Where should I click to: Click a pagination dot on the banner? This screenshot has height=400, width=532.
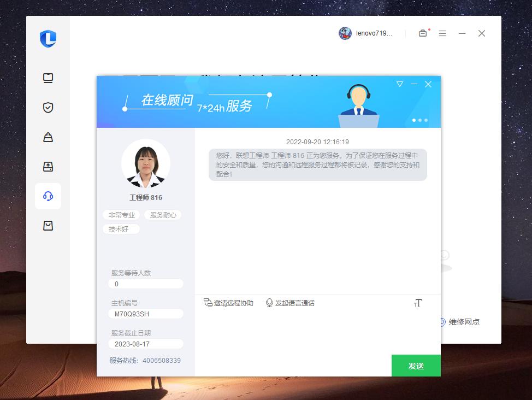[420, 120]
